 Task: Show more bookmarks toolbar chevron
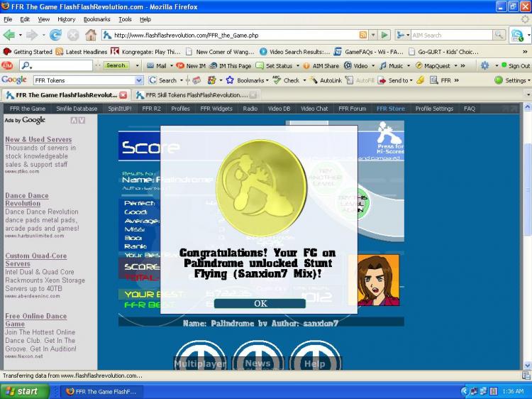[x=525, y=52]
